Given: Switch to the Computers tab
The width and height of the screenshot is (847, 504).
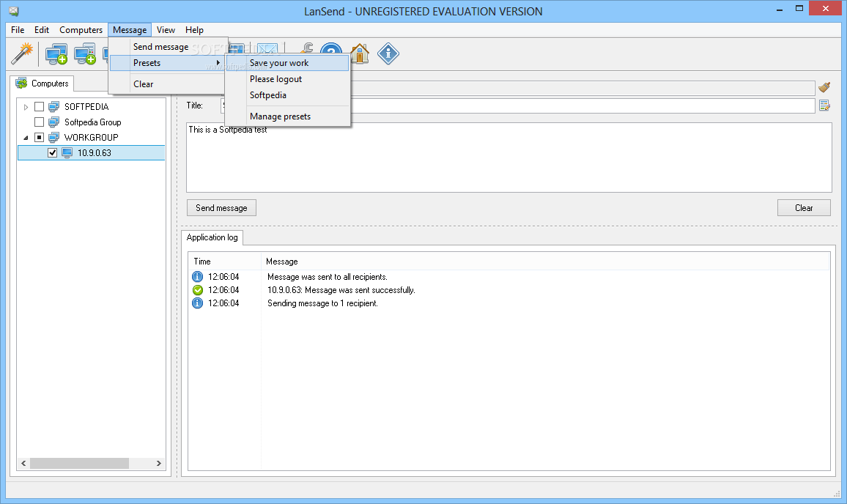Looking at the screenshot, I should (42, 84).
